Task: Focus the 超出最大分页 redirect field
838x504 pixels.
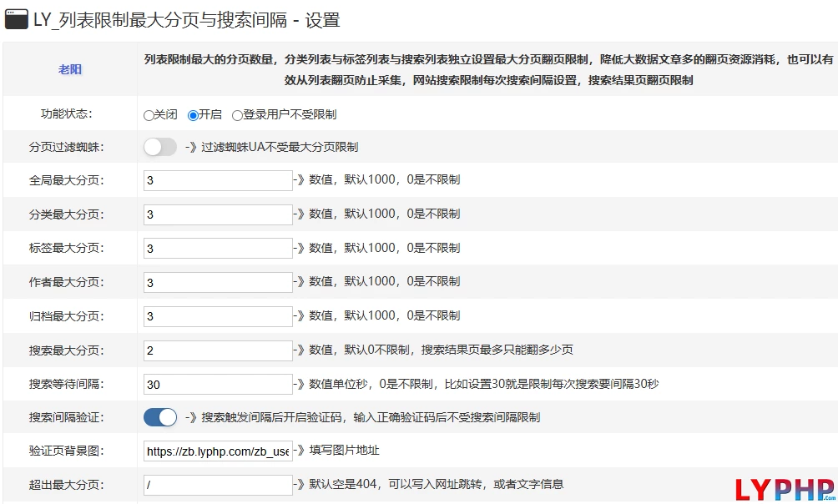Action: tap(218, 485)
